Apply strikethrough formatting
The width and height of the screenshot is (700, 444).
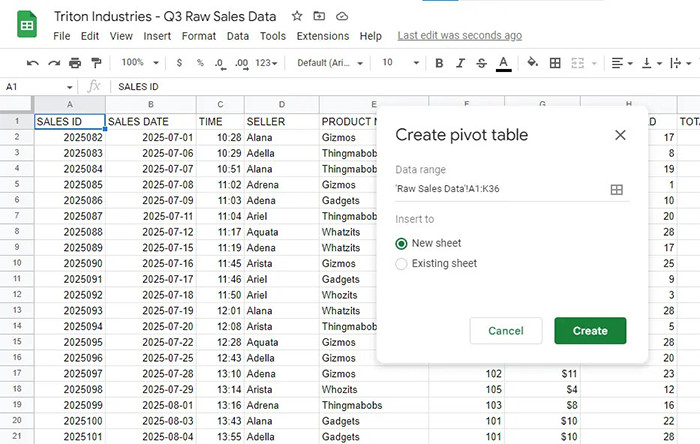[482, 63]
